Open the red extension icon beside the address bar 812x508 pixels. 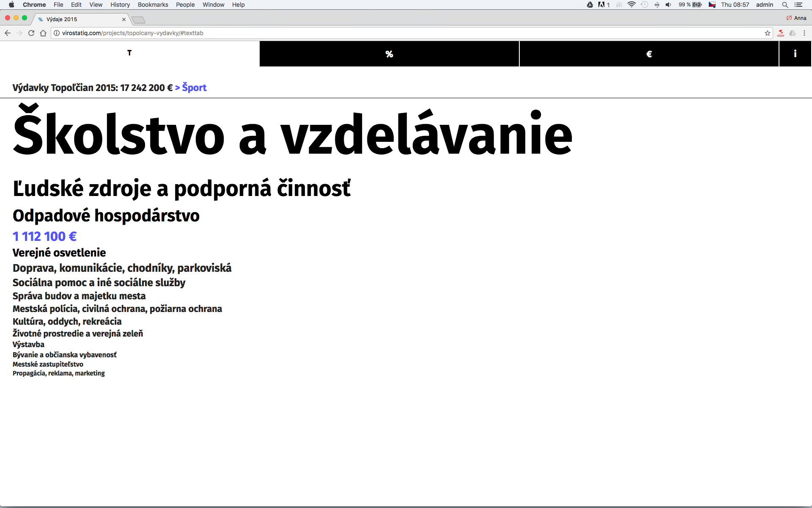click(781, 33)
